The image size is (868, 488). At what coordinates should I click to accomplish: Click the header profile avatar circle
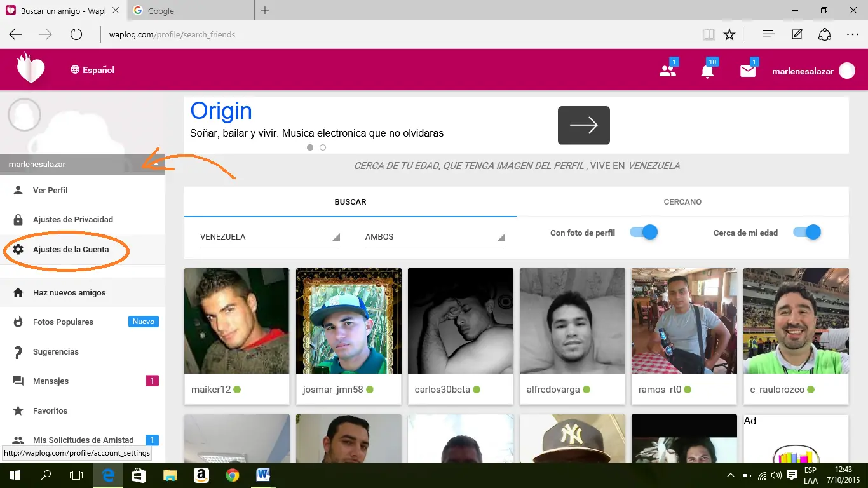847,71
